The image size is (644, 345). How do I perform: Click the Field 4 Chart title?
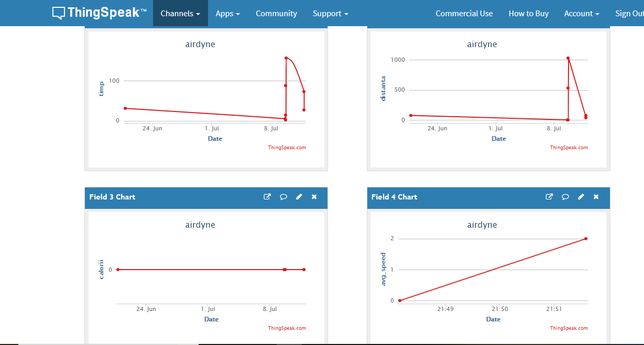(x=394, y=197)
